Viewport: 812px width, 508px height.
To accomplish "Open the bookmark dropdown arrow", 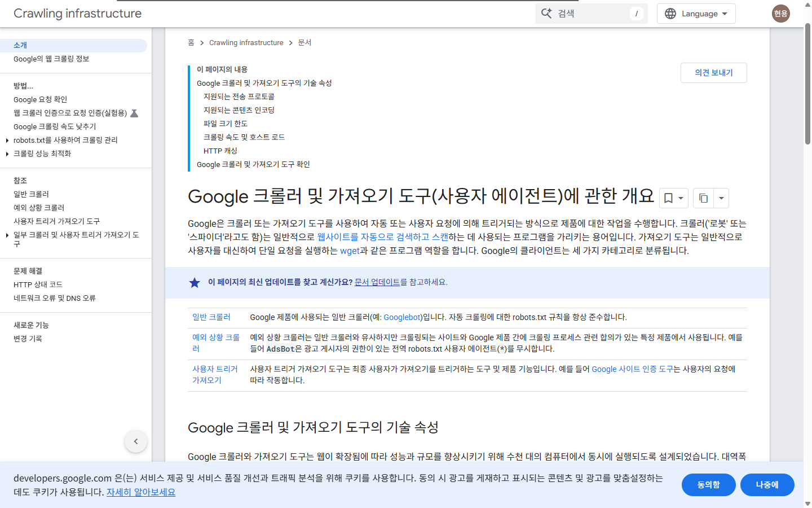I will pyautogui.click(x=681, y=198).
